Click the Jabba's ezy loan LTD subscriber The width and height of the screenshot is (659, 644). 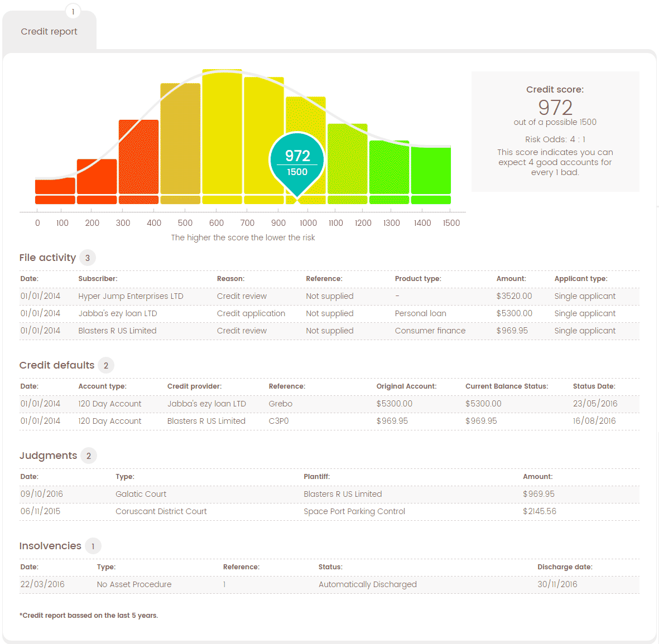point(118,313)
